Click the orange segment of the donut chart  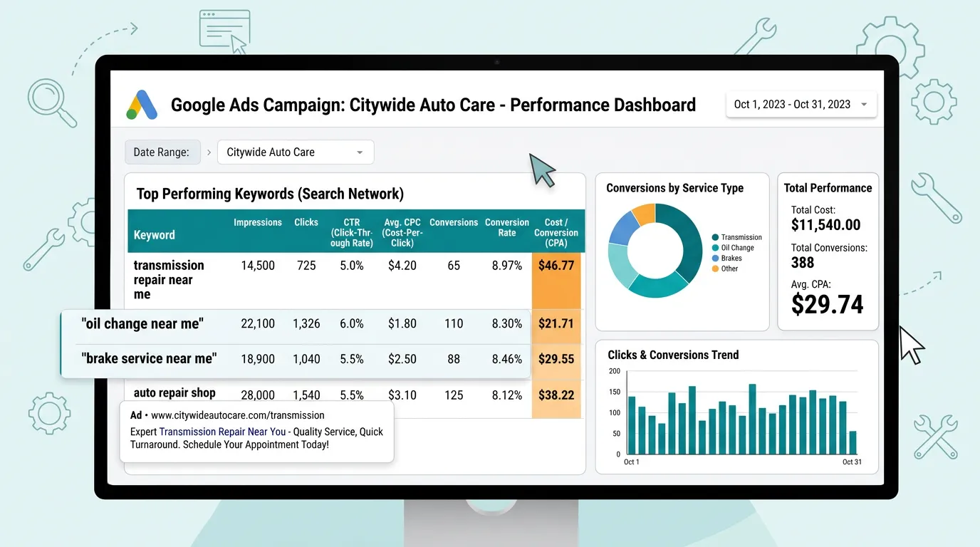pos(644,213)
